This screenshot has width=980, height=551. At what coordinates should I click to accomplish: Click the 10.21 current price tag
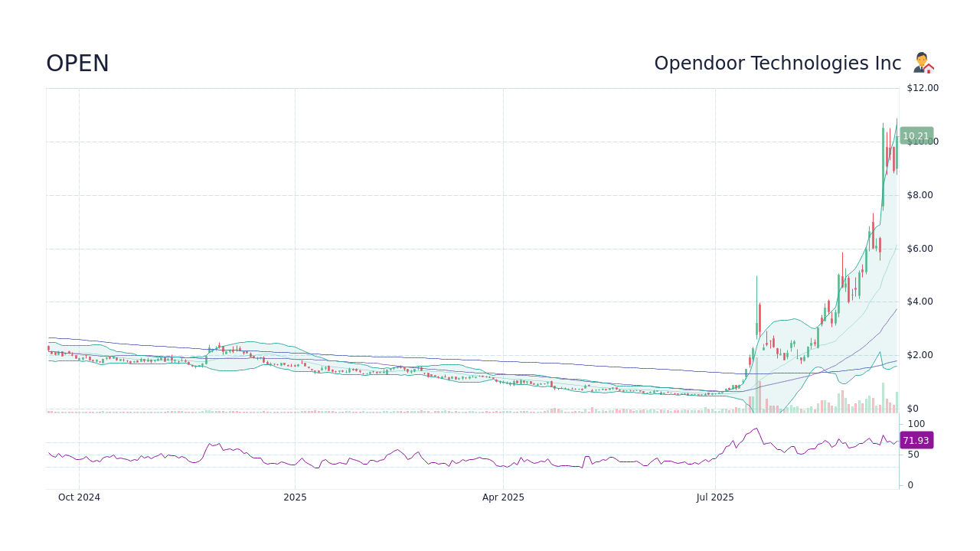[x=916, y=136]
